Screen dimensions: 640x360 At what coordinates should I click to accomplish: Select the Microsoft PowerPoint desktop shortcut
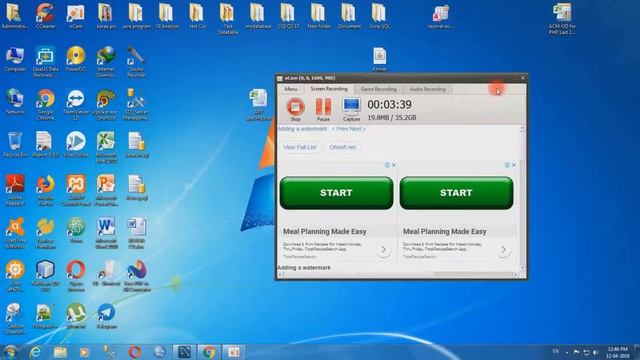click(106, 191)
